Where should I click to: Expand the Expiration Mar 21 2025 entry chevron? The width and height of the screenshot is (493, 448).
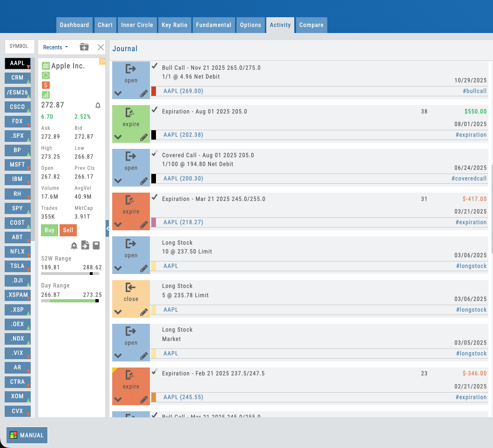[118, 225]
